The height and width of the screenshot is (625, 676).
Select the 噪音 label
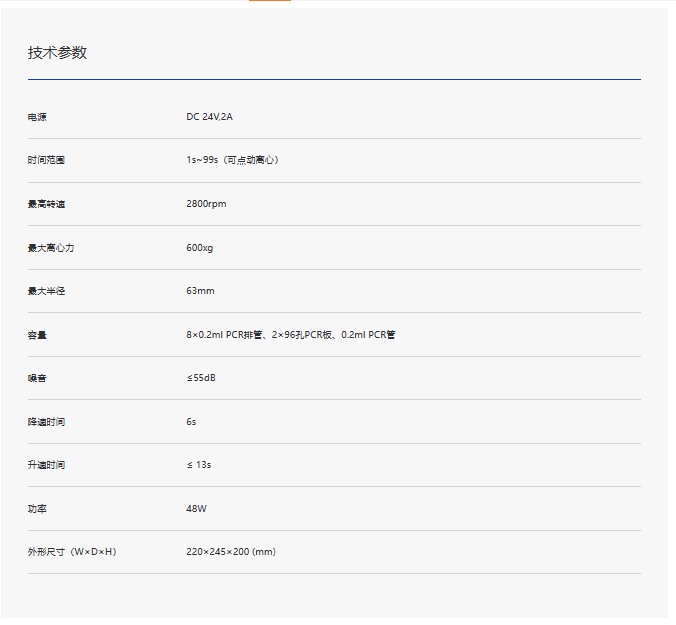coord(37,378)
